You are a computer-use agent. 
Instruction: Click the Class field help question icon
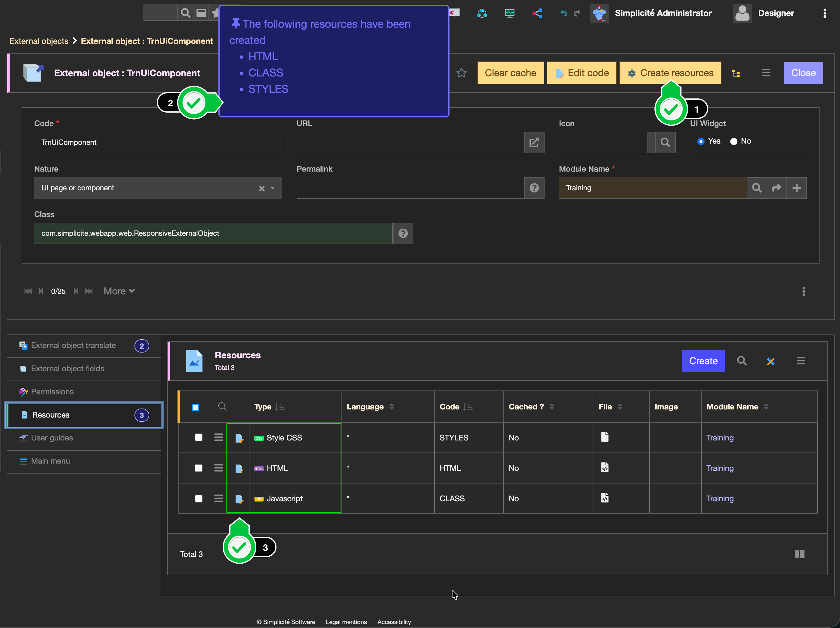(x=403, y=233)
